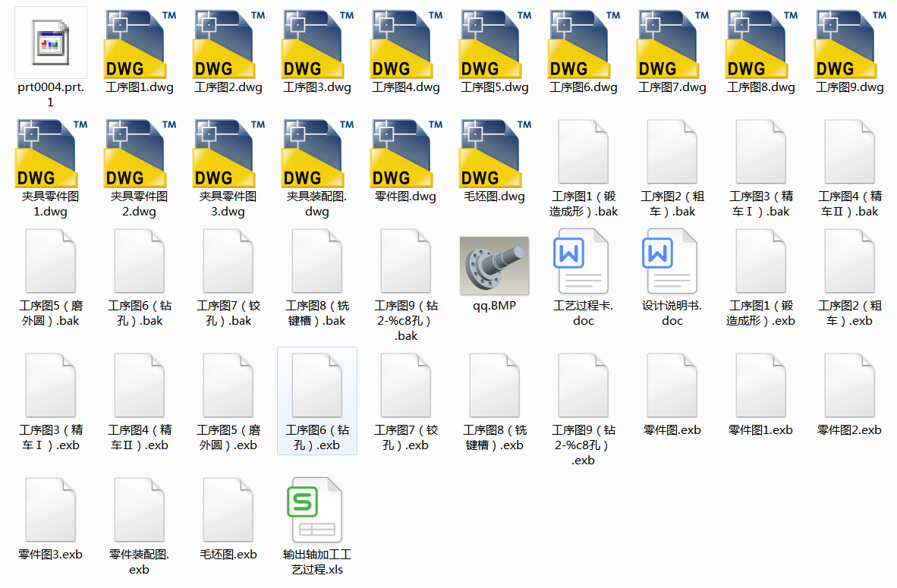This screenshot has height=588, width=897.
Task: Click the file name "夹具装配图.dwg"
Action: click(x=317, y=204)
